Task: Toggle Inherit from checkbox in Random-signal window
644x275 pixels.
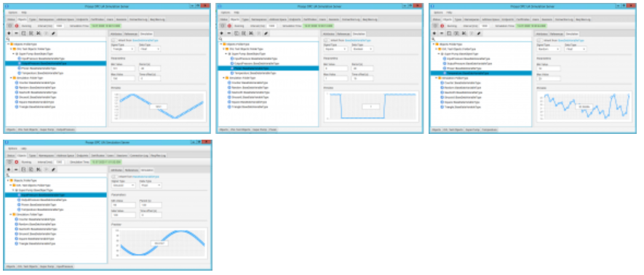Action: coord(539,40)
